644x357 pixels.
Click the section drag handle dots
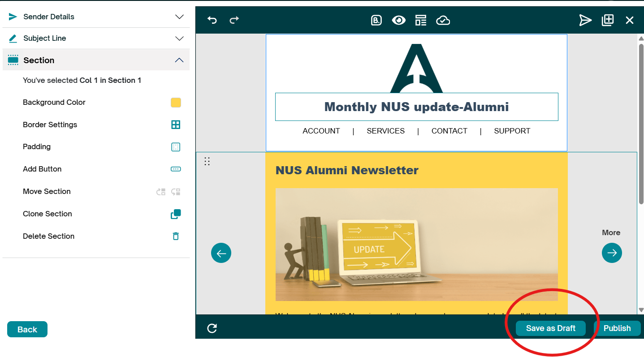(207, 161)
